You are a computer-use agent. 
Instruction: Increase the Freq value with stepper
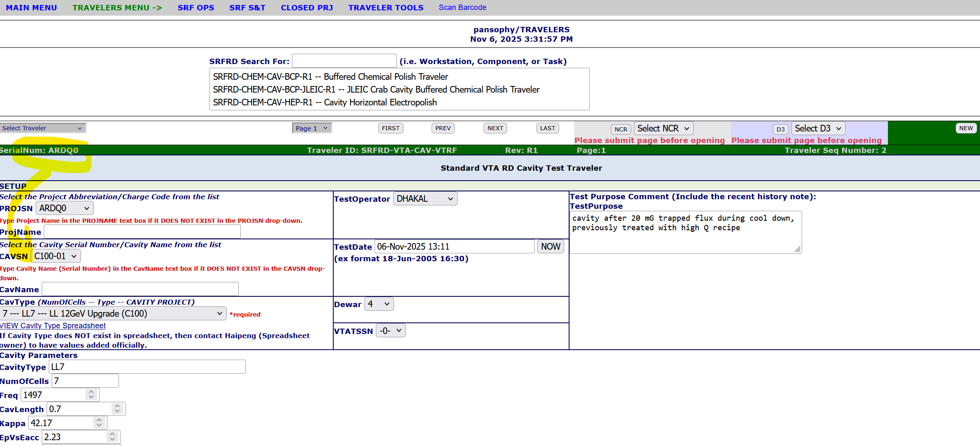(x=91, y=392)
